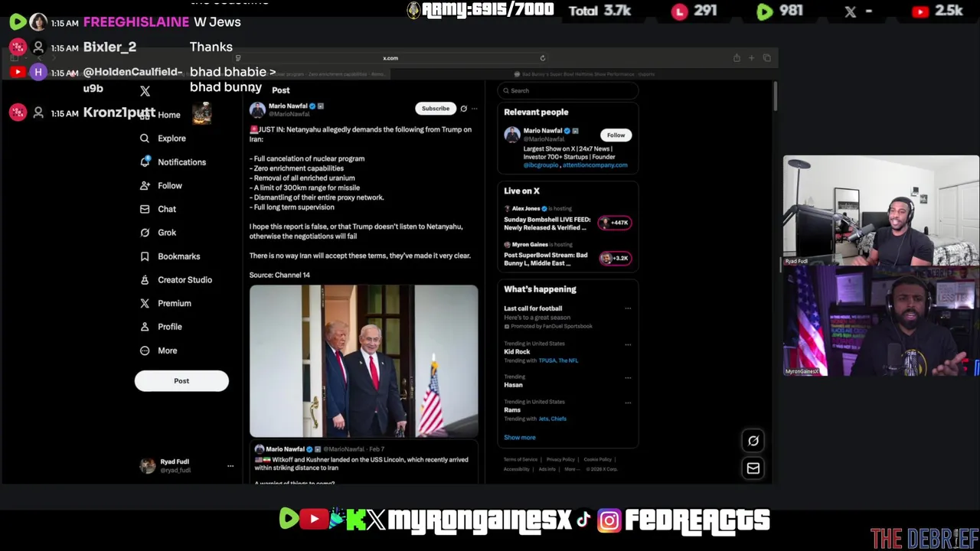Click the Premium X icon
980x551 pixels.
pyautogui.click(x=145, y=303)
